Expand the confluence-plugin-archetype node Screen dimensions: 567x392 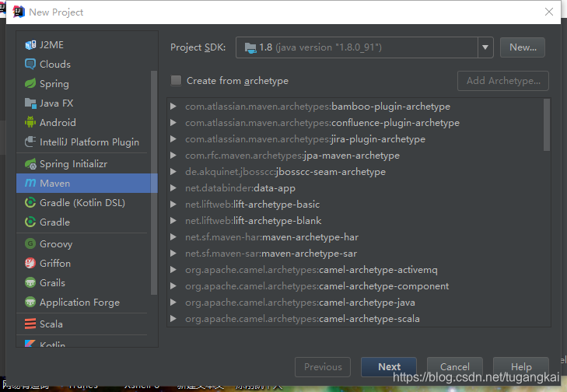(x=173, y=123)
